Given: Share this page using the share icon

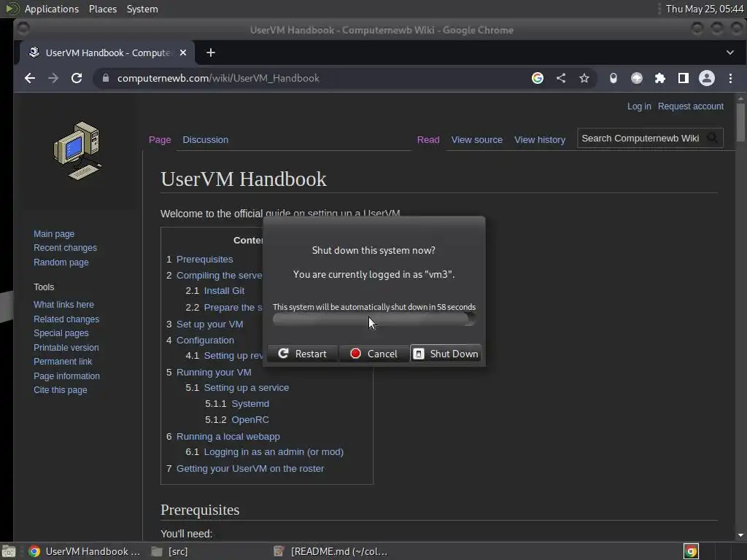Looking at the screenshot, I should (x=561, y=78).
